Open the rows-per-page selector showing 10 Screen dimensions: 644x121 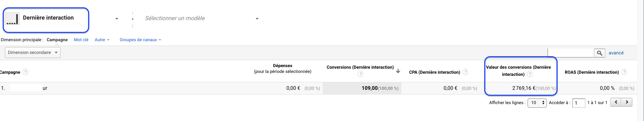coord(537,103)
